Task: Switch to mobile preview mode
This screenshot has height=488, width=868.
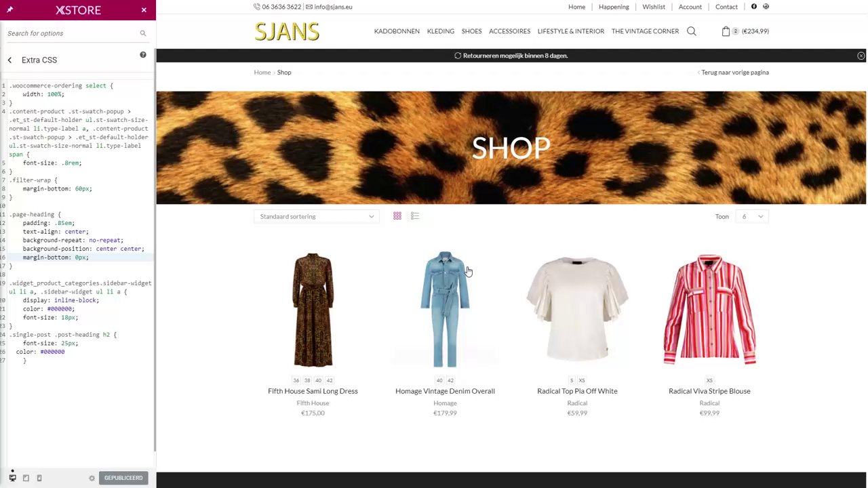Action: tap(39, 478)
